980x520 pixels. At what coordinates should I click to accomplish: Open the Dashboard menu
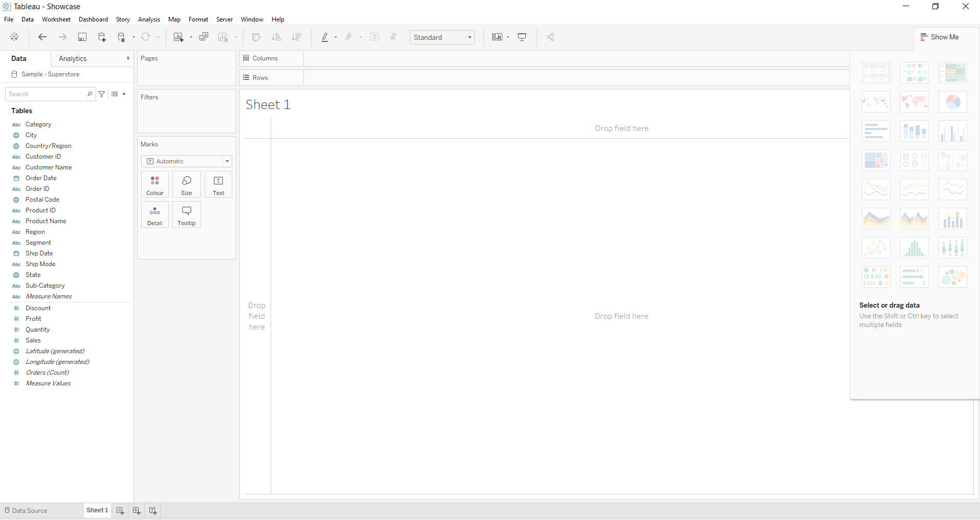[x=93, y=19]
